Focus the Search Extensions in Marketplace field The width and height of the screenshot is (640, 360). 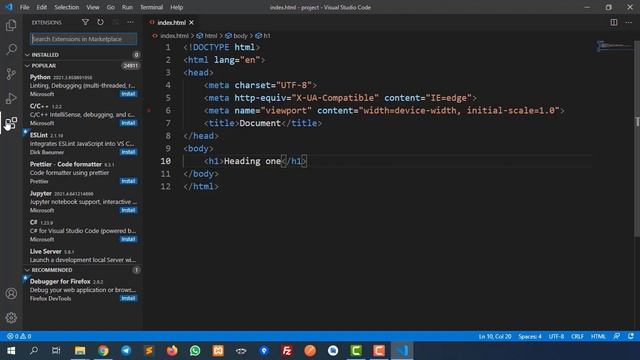coord(83,39)
